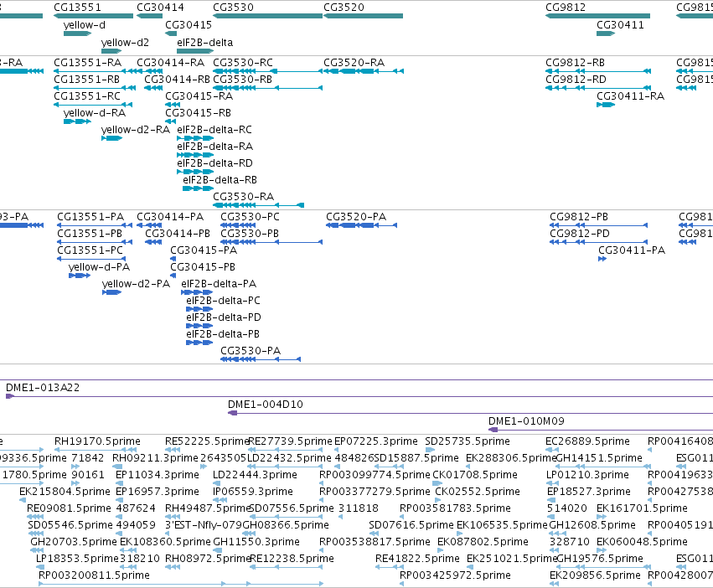The image size is (713, 588).
Task: Click the CG13551 gene label
Action: click(x=77, y=8)
